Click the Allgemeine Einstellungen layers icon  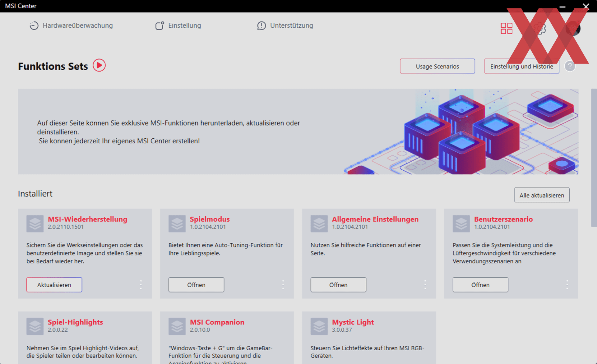coord(319,223)
